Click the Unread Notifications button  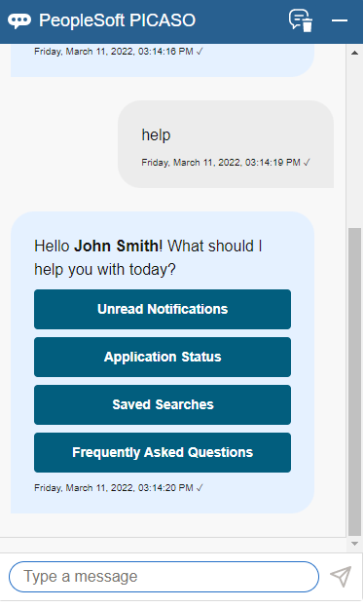163,310
